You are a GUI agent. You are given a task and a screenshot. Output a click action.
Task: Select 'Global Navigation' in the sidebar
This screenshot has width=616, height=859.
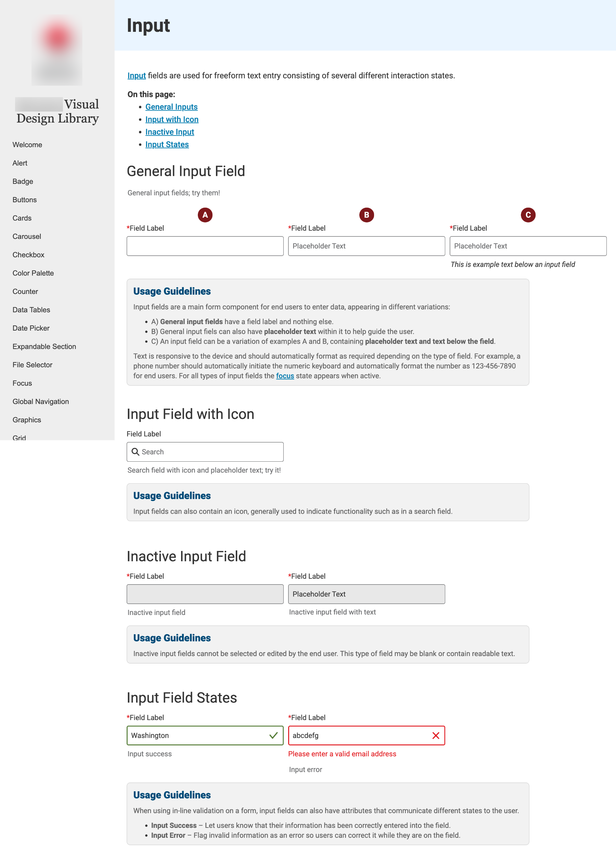point(40,401)
